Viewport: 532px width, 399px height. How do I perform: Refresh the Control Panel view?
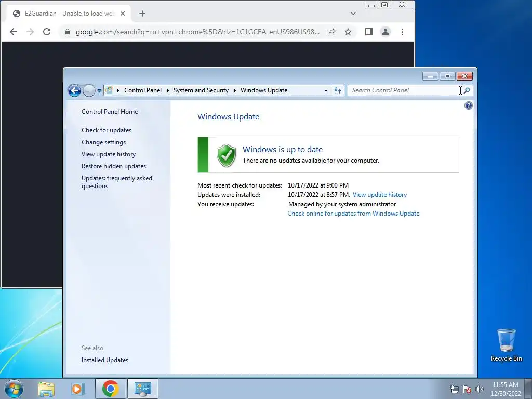338,90
